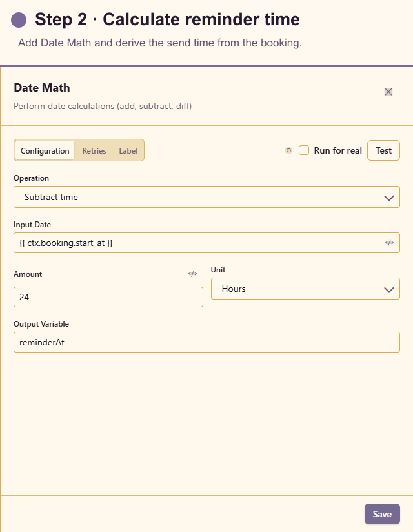Switch to the Label tab
413x532 pixels.
128,150
